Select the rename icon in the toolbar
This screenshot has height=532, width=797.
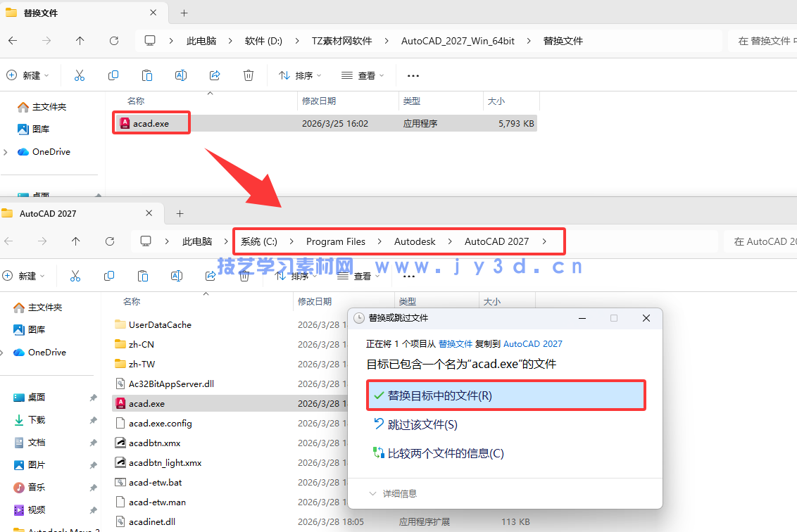tap(180, 75)
